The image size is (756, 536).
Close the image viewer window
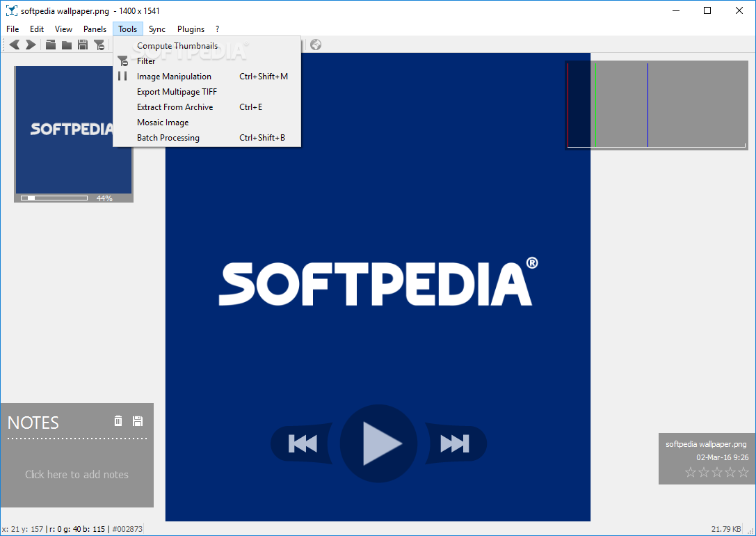coord(739,10)
